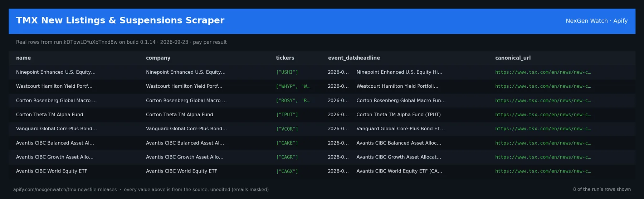This screenshot has width=644, height=199.
Task: Open the canonical URL for Vanguard Global row
Action: (543, 129)
